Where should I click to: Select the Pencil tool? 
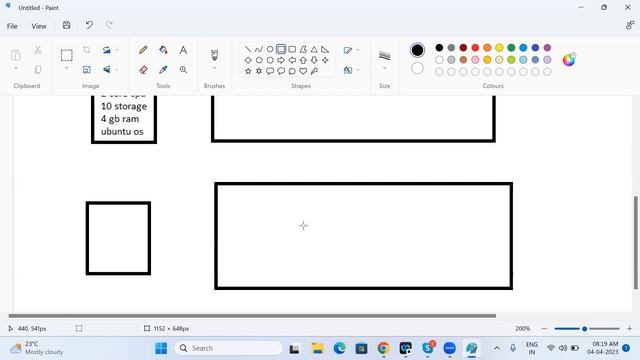(143, 50)
